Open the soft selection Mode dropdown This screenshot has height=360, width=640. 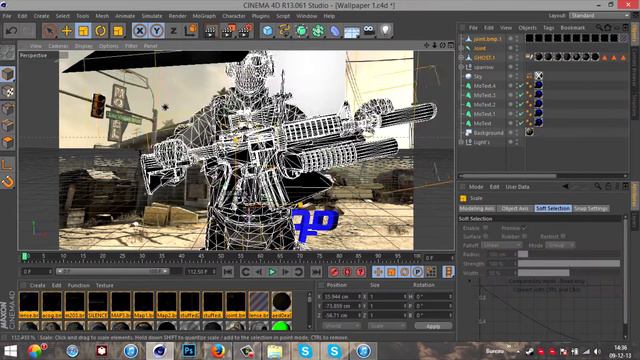pos(560,245)
